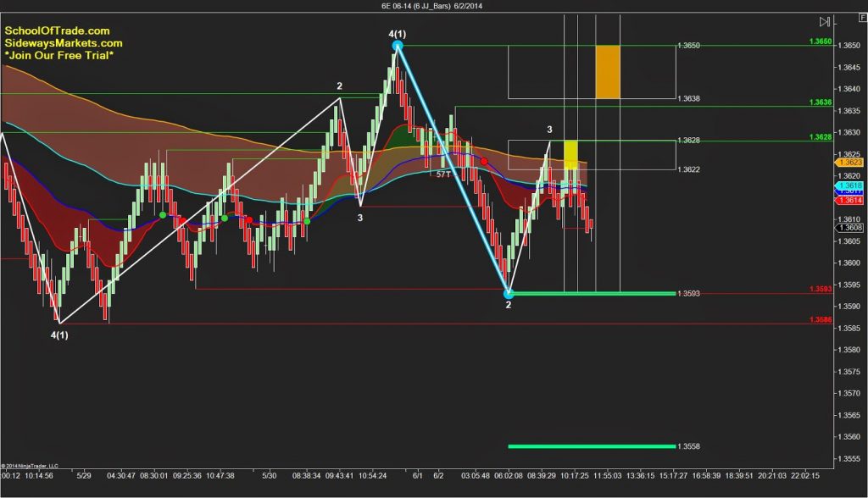Click the 1.3638 rectangle price label
The width and height of the screenshot is (868, 498).
click(x=688, y=98)
